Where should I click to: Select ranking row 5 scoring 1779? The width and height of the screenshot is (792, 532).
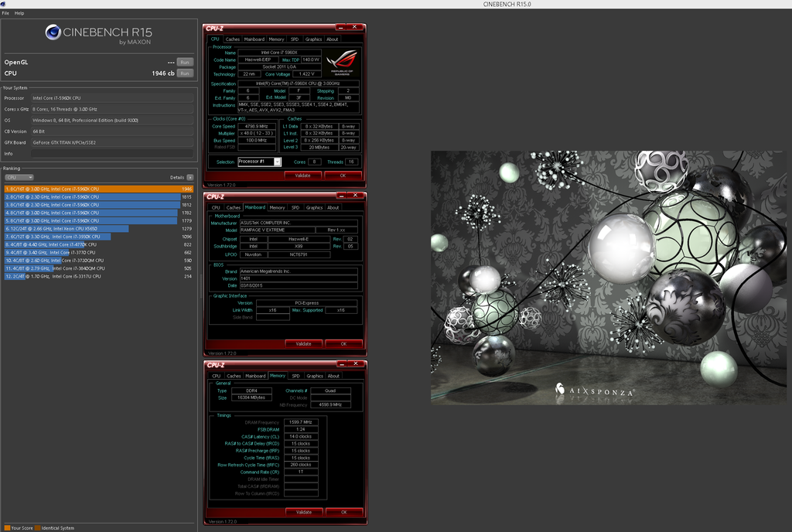point(98,220)
